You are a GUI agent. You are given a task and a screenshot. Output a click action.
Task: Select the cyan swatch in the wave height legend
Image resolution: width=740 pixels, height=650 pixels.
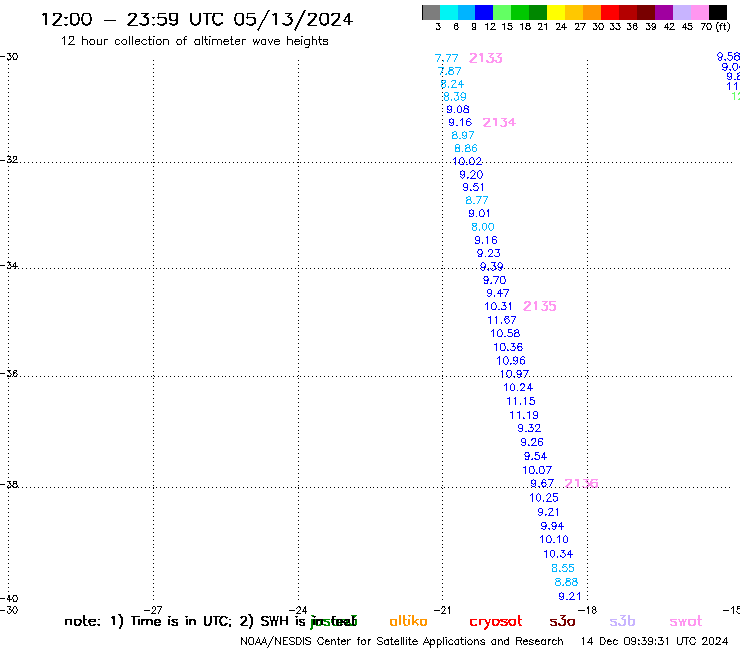pyautogui.click(x=449, y=12)
